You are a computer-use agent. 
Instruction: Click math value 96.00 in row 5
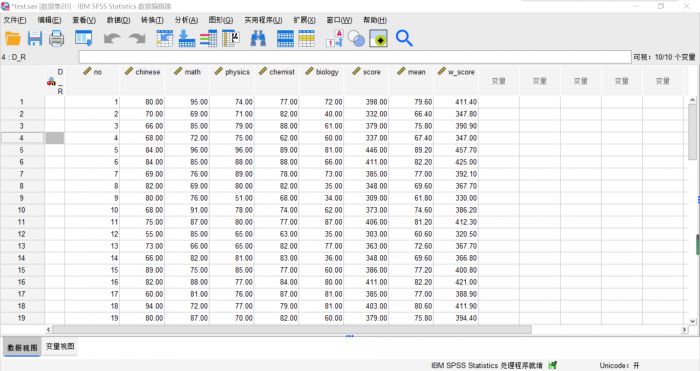pos(187,150)
